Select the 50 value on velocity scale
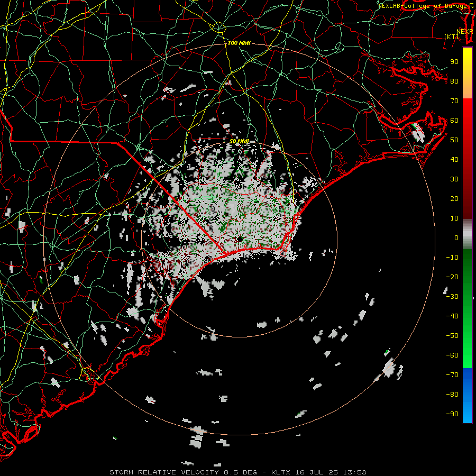The height and width of the screenshot is (476, 476). pos(454,140)
